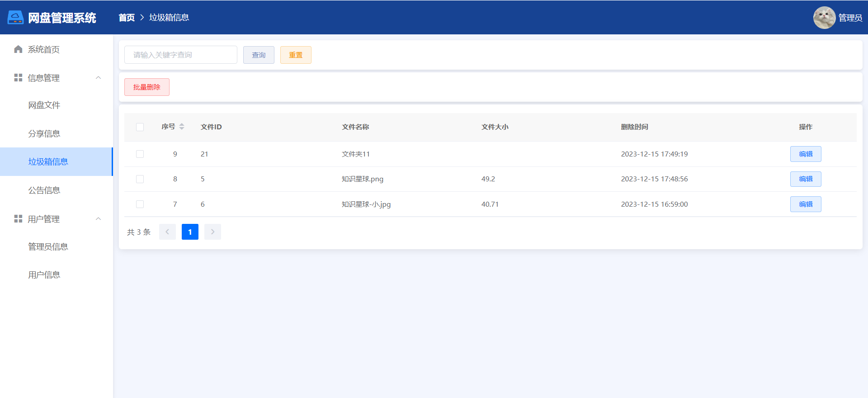
Task: Click the 文件名称 column header
Action: (x=355, y=127)
